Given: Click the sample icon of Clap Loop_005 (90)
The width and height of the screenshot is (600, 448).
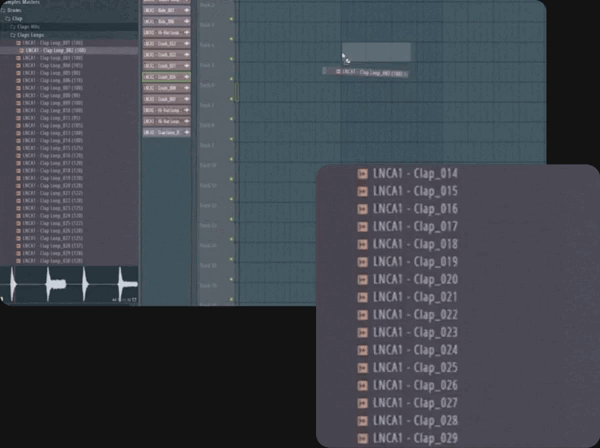Looking at the screenshot, I should tap(18, 73).
